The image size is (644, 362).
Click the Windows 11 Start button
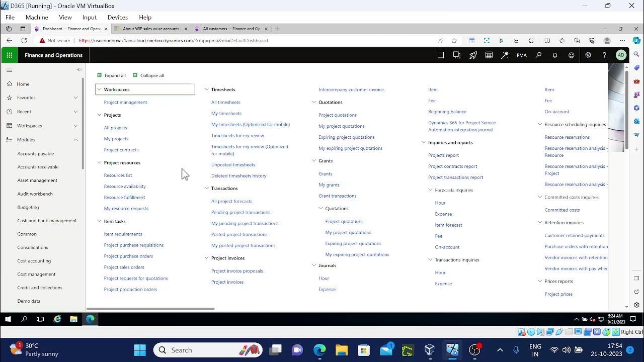coord(140,350)
